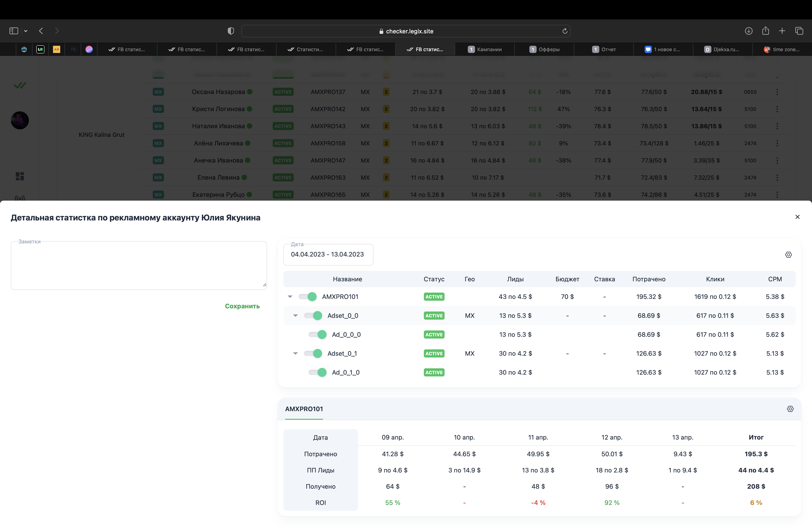Image resolution: width=812 pixels, height=527 pixels.
Task: Click the Safari share icon
Action: coord(766,31)
